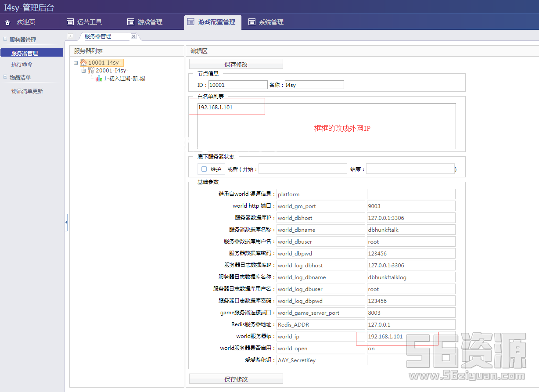Click the 系统管理 menu icon

[252, 22]
